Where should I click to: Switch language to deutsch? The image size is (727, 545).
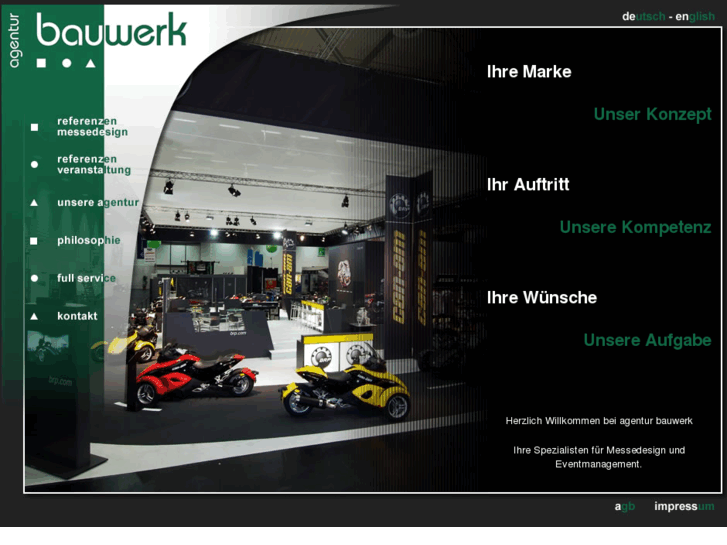(644, 16)
